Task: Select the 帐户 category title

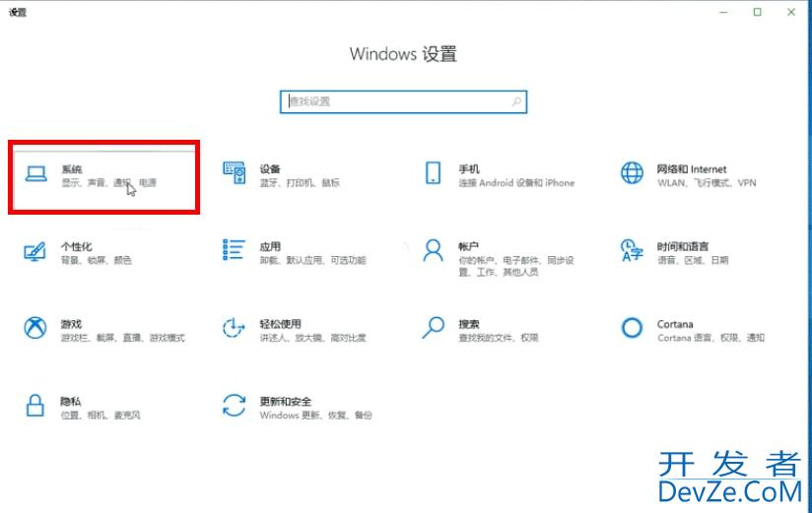Action: coord(469,246)
